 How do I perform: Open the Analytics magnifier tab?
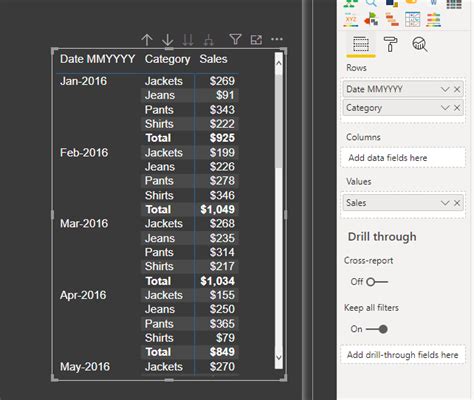tap(420, 44)
